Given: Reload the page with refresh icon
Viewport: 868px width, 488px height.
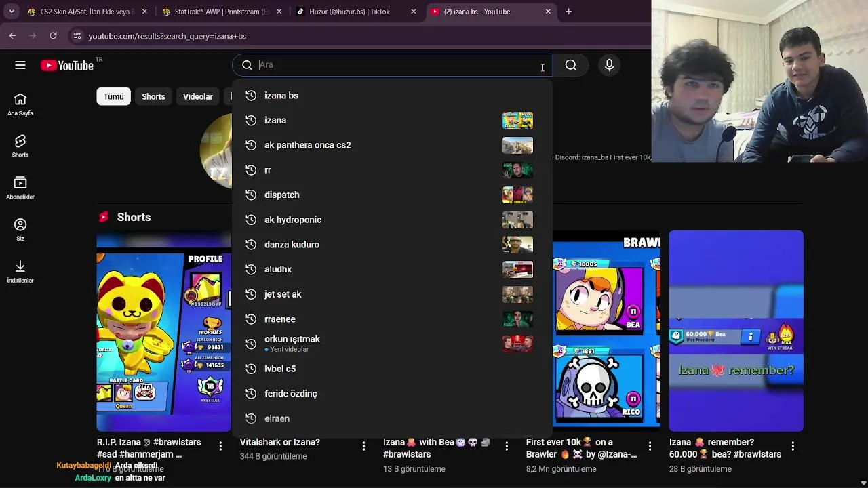Looking at the screenshot, I should click(x=53, y=35).
